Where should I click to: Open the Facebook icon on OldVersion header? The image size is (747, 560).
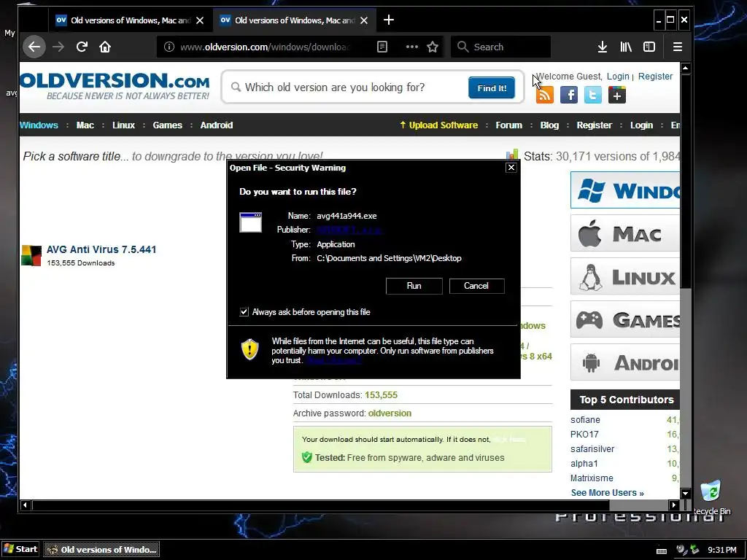click(569, 95)
